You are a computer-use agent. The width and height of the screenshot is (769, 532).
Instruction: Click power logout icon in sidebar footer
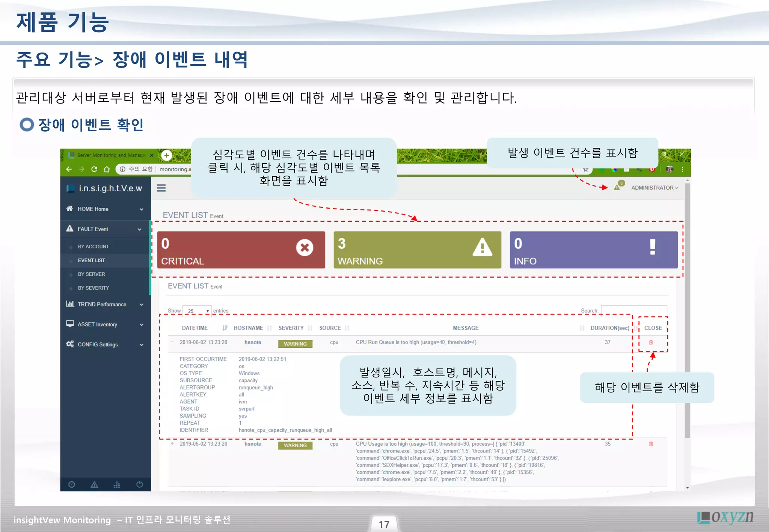coord(139,484)
